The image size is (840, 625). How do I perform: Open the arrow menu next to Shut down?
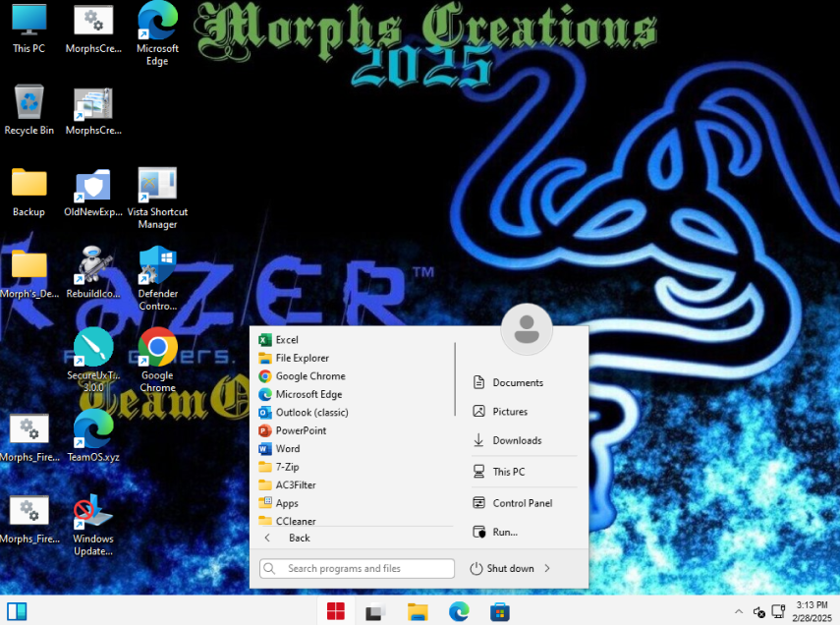click(547, 569)
